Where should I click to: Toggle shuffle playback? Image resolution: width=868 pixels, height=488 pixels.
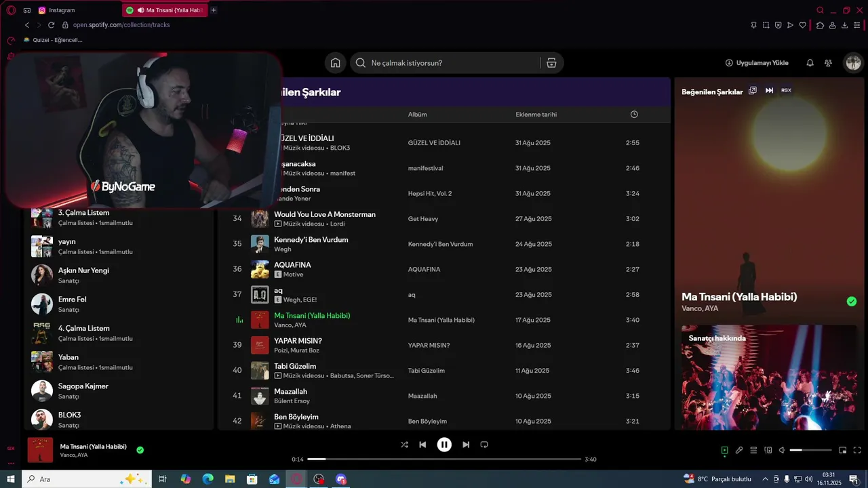tap(404, 445)
